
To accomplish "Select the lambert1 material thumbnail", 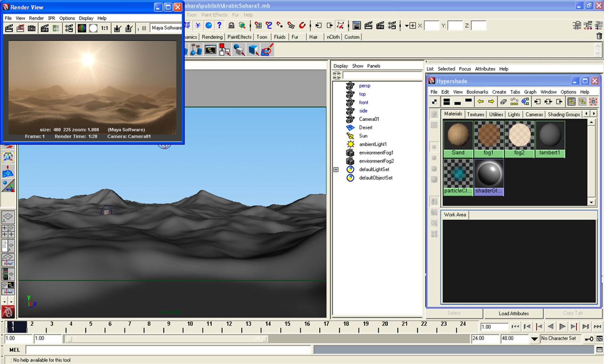I will [x=550, y=139].
